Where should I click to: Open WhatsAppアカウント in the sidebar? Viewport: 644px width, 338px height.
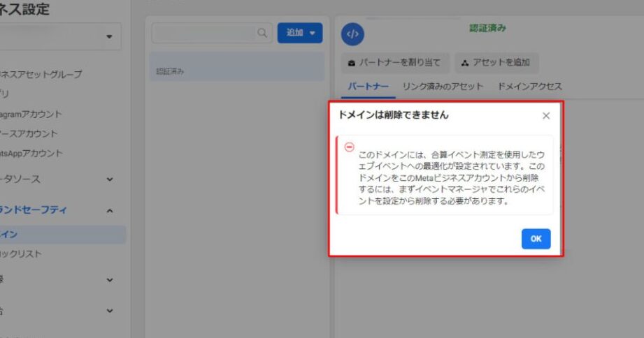pos(31,154)
